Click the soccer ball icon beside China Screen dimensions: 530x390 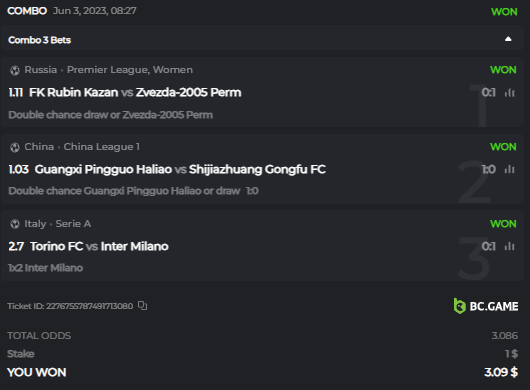pos(15,147)
